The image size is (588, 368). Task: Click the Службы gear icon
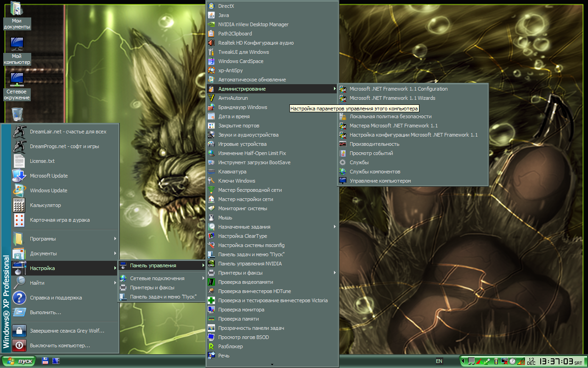coord(343,162)
